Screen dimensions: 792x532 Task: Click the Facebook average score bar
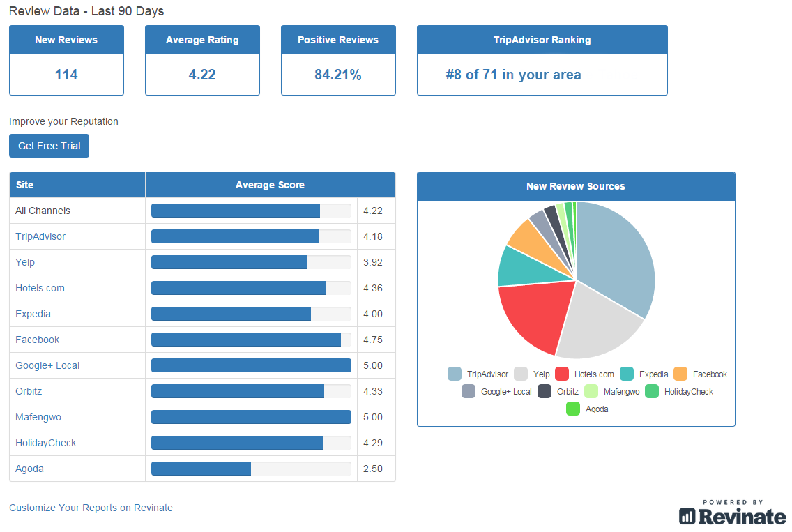(251, 340)
